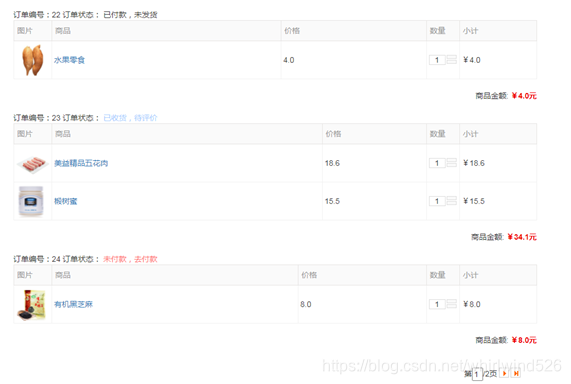Click the 订单编号:23 header text
The height and width of the screenshot is (384, 571).
click(37, 118)
